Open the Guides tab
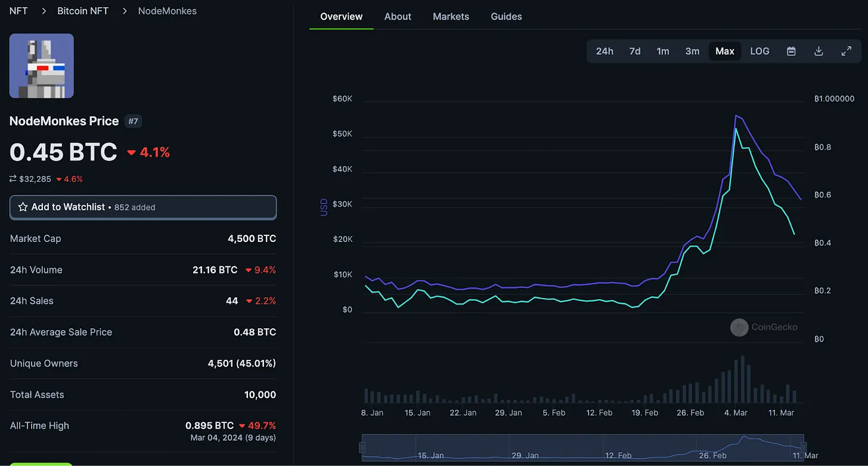 506,17
